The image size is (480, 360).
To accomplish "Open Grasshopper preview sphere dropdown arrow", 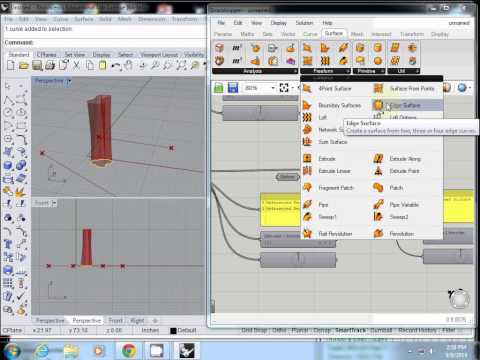I will [x=470, y=88].
